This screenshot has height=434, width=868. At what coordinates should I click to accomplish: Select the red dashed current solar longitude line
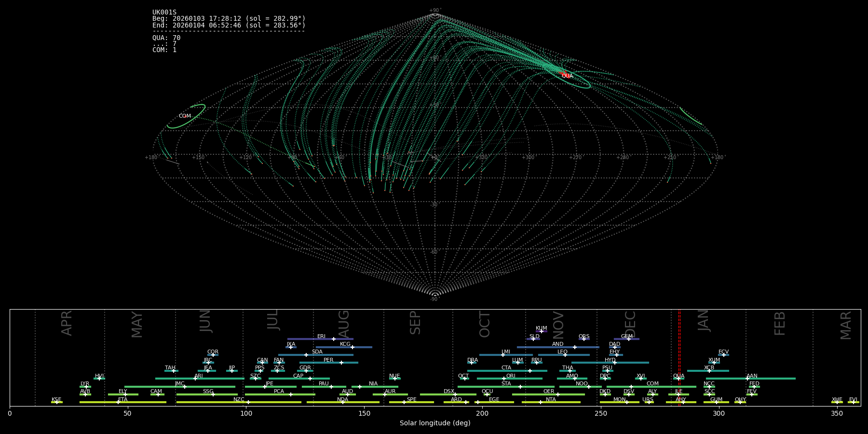pyautogui.click(x=679, y=357)
